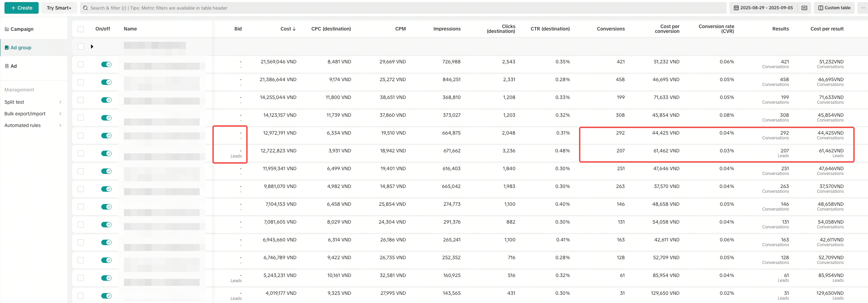The width and height of the screenshot is (868, 303).
Task: Check the select-all checkbox in table header
Action: click(81, 29)
